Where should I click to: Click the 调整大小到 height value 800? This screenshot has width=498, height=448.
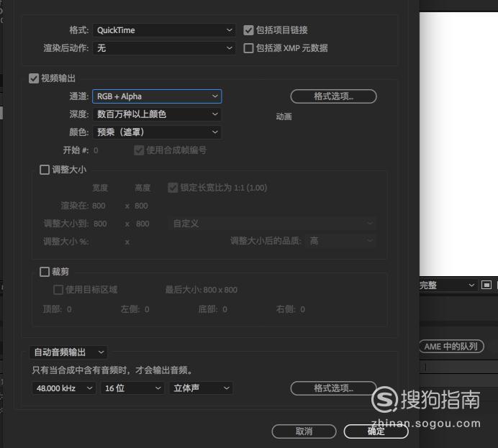[x=142, y=224]
